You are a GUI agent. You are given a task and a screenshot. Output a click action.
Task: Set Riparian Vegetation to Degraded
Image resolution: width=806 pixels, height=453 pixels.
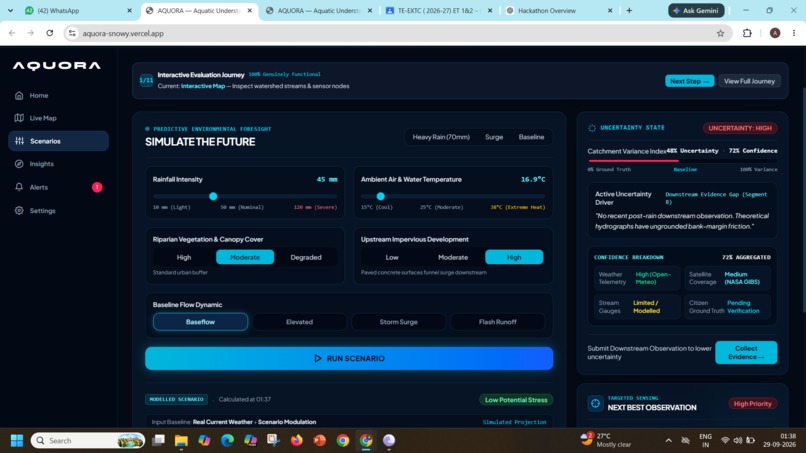(306, 257)
